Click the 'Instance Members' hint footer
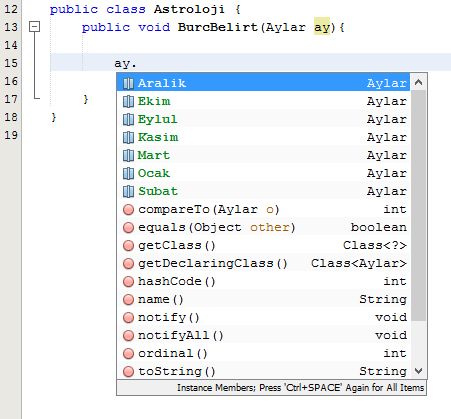Viewport: 451px width, 419px height. pos(271,388)
